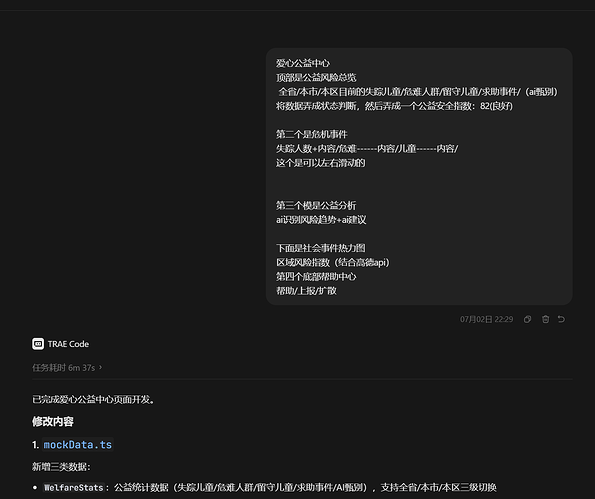The image size is (595, 499).
Task: Select the 爱心公益中心 line in message
Action: [303, 63]
